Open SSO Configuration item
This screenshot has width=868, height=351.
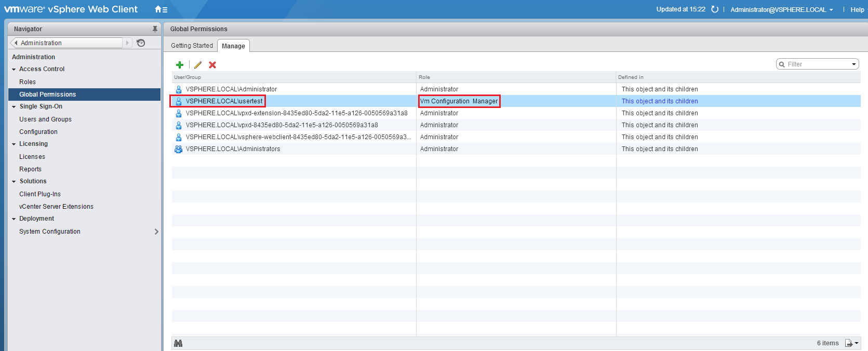tap(38, 132)
